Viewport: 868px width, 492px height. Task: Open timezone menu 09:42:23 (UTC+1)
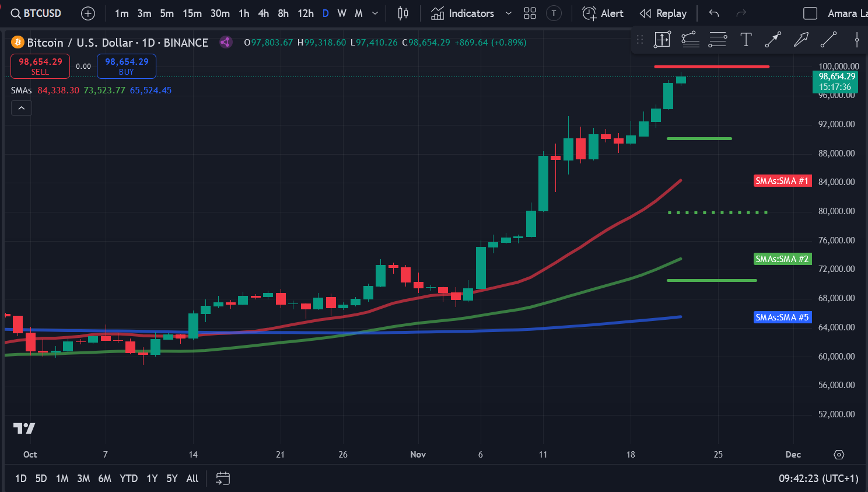(818, 479)
